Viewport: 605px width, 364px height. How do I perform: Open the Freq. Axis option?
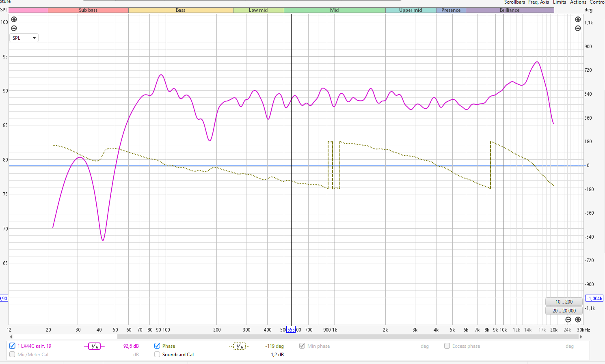538,2
